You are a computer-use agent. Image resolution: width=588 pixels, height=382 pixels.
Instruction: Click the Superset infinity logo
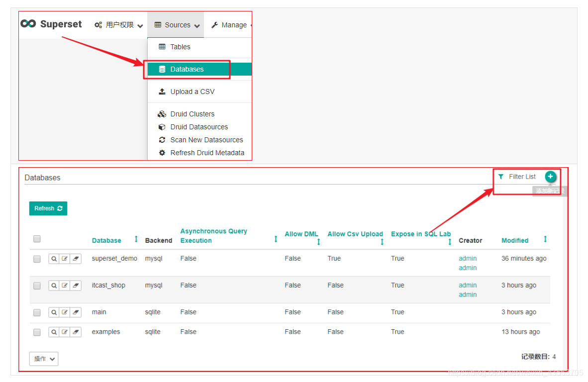click(x=28, y=24)
